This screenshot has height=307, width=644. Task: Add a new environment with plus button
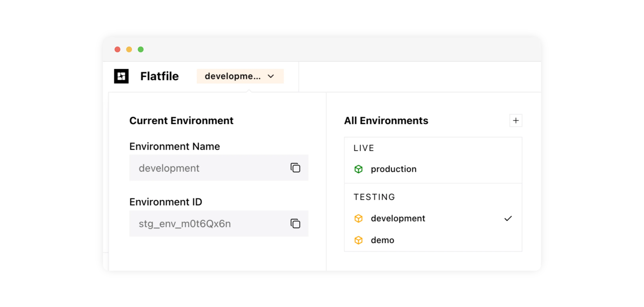coord(516,121)
